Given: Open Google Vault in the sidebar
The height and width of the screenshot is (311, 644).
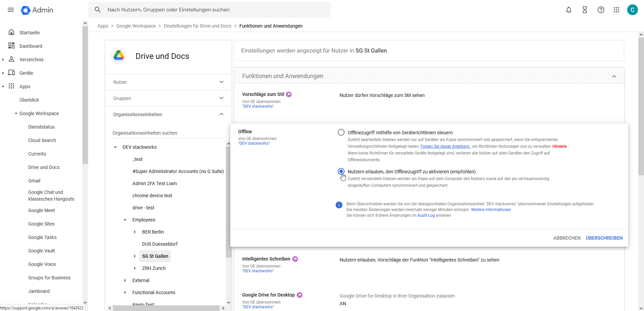Looking at the screenshot, I should [x=42, y=251].
